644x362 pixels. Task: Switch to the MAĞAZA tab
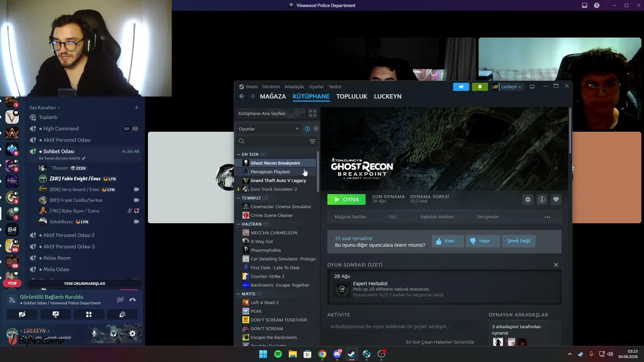click(x=273, y=97)
